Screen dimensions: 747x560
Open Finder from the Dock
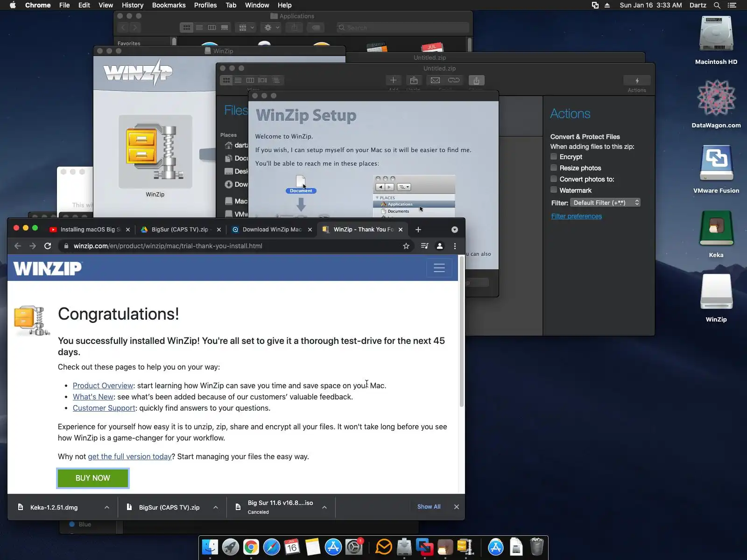click(x=210, y=547)
